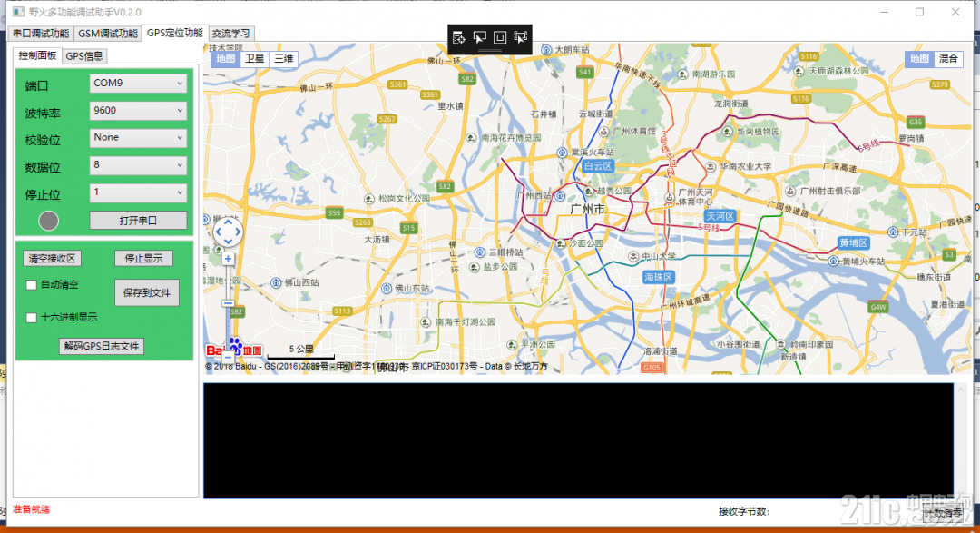The height and width of the screenshot is (533, 980).
Task: Select the 越秀公园 park marker
Action: pos(588,191)
